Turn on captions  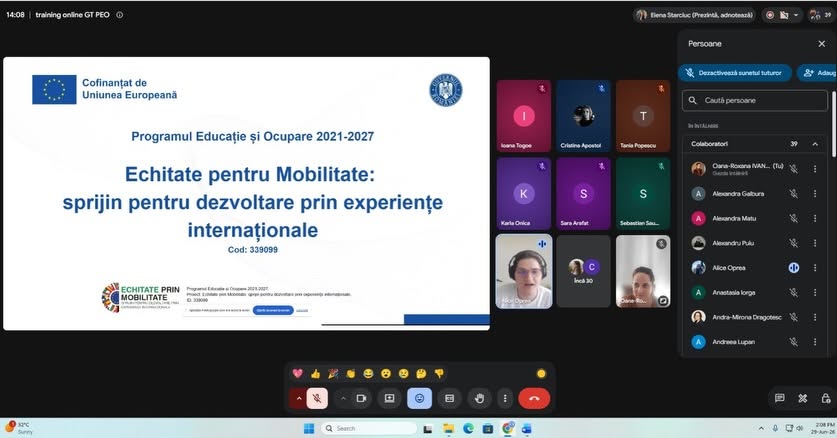click(x=449, y=399)
